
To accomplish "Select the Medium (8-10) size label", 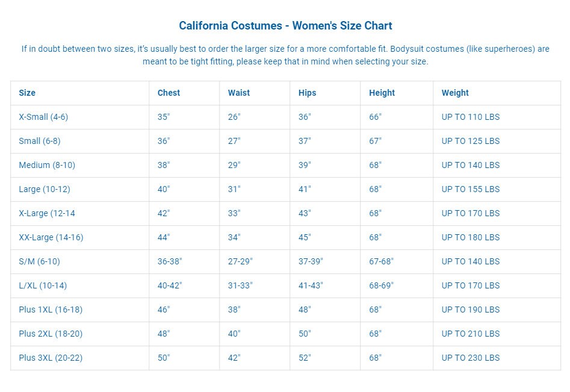I will coord(47,165).
